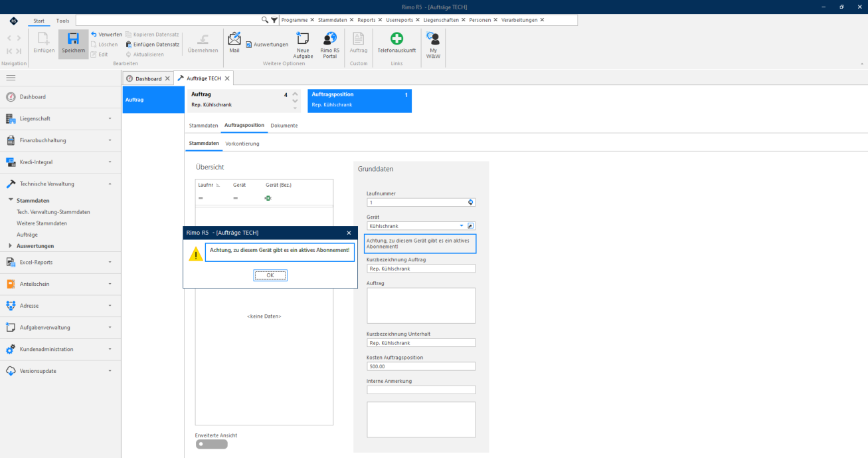Screen dimensions: 868x458
Task: Confirm the warning dialog with OK
Action: coord(270,275)
